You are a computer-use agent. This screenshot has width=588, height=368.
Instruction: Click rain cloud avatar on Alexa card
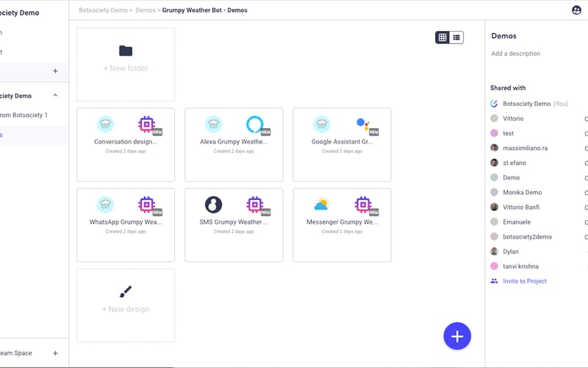click(213, 124)
